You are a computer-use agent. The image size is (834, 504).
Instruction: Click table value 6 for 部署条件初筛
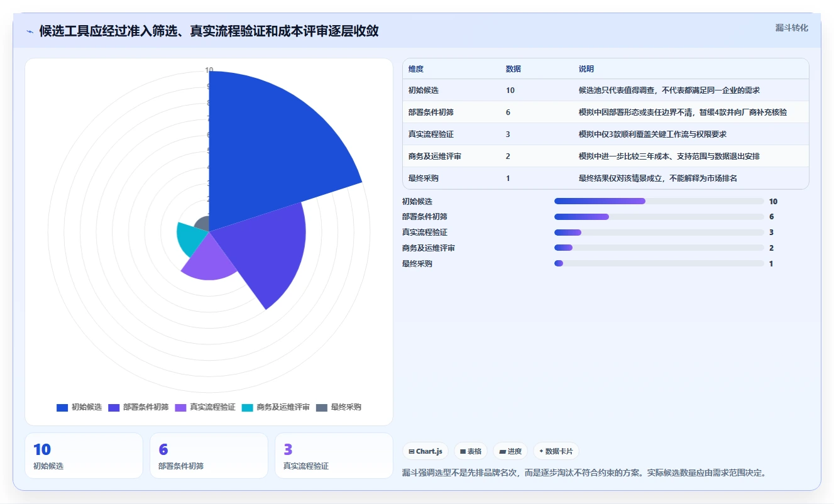(508, 112)
